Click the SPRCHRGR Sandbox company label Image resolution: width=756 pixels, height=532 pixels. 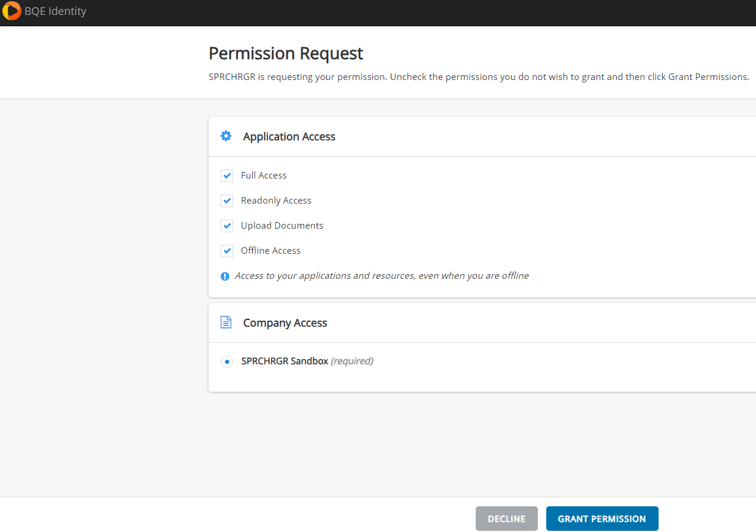point(284,361)
